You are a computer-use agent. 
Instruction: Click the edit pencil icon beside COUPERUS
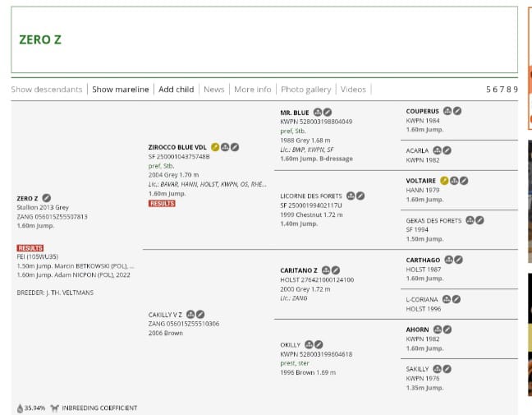click(x=457, y=110)
